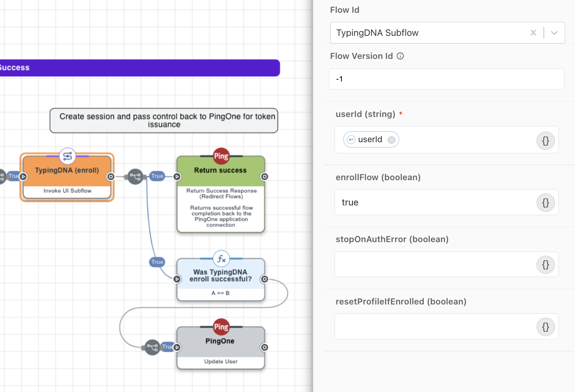Click input port of Was TypingDNA enroll successful node
Viewport: 575px width, 392px height.
[x=177, y=279]
